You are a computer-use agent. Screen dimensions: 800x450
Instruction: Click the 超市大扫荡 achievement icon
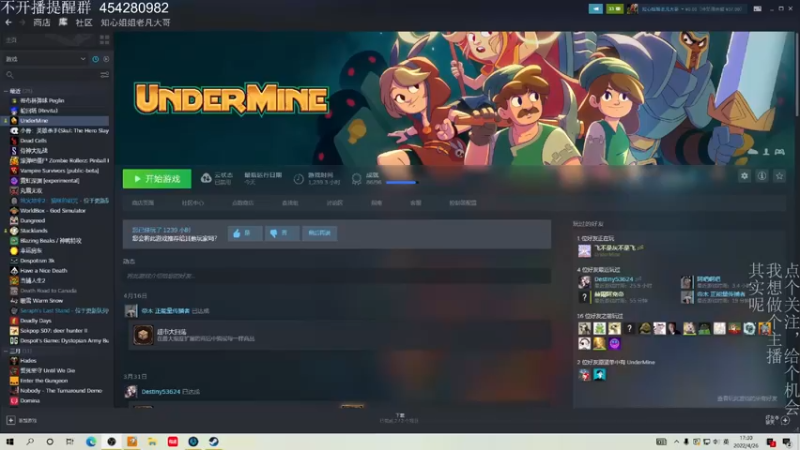(x=143, y=335)
